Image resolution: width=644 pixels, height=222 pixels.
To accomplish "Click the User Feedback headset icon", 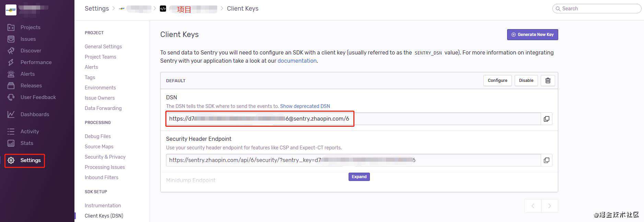I will [11, 97].
